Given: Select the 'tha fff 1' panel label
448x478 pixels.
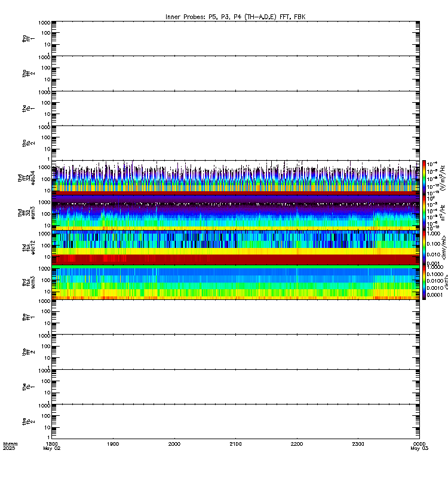Looking at the screenshot, I should tap(28, 39).
